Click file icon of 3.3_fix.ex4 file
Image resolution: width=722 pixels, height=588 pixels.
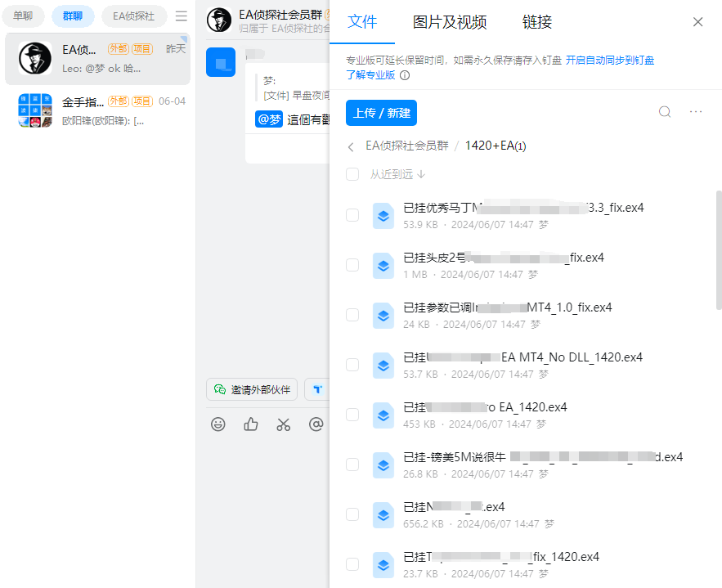point(383,216)
